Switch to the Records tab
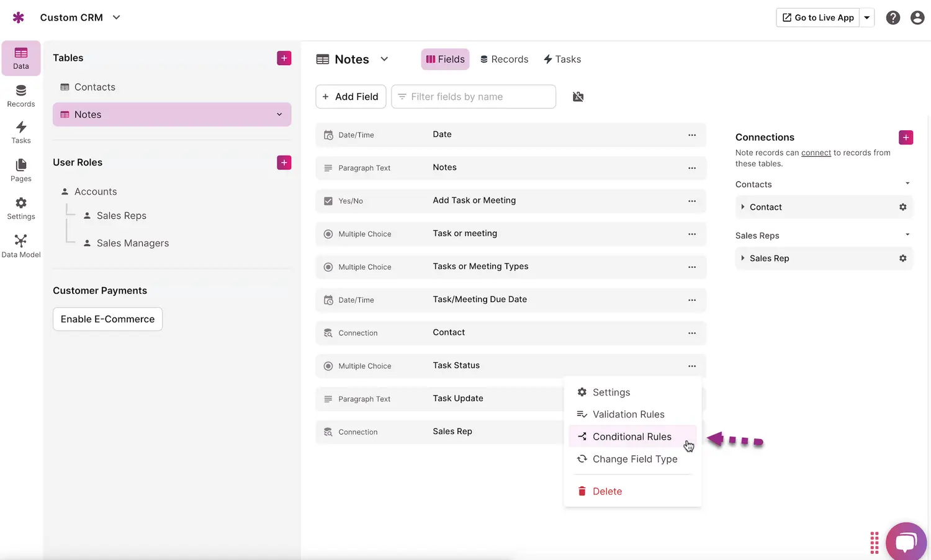Image resolution: width=931 pixels, height=560 pixels. click(x=504, y=60)
